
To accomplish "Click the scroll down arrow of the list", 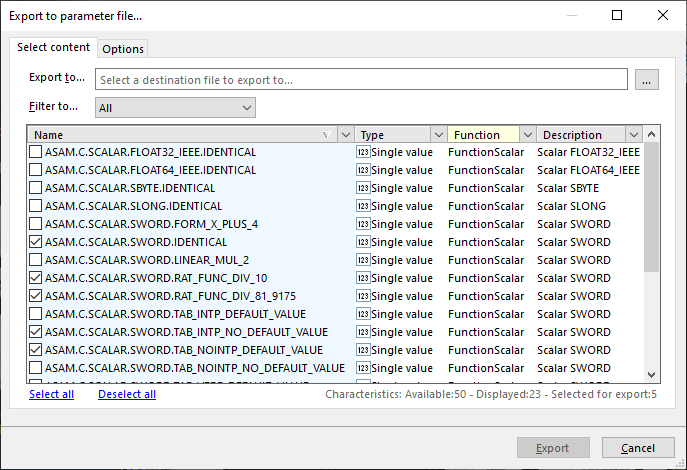I will point(652,374).
